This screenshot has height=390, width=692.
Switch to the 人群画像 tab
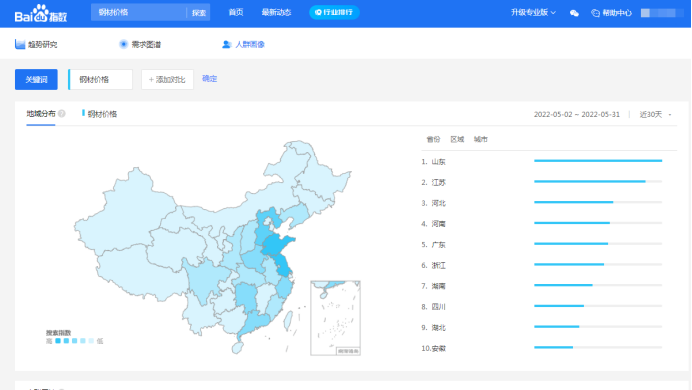243,44
